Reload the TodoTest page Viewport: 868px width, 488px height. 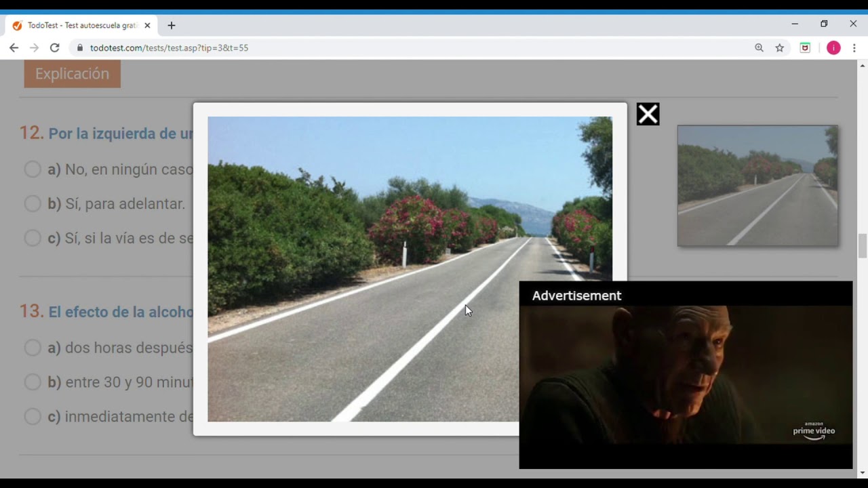(x=55, y=47)
